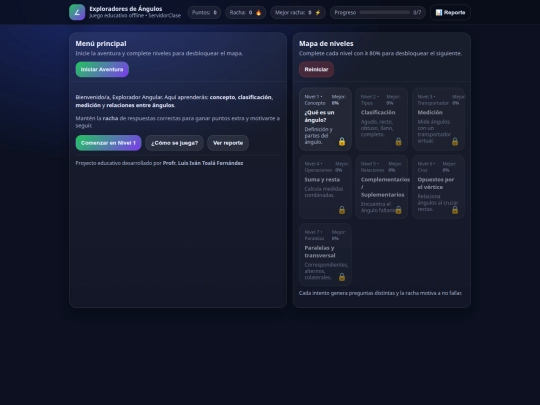Viewport: 540px width, 405px height.
Task: Open the Suma y resta level card
Action: point(325,187)
